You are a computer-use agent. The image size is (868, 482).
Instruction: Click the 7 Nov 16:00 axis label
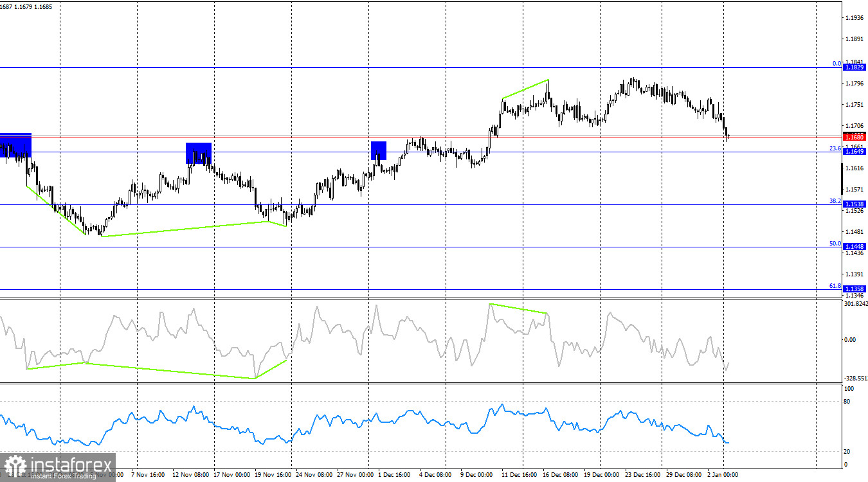[x=147, y=474]
